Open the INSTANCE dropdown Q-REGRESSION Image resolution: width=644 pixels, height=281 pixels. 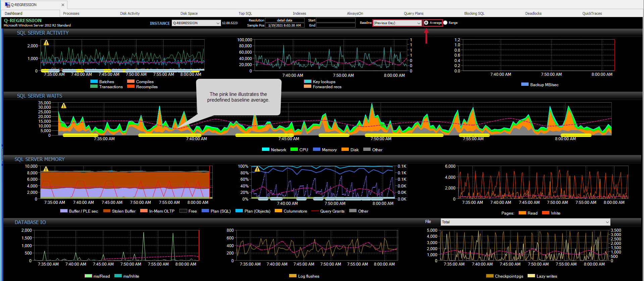tap(196, 23)
